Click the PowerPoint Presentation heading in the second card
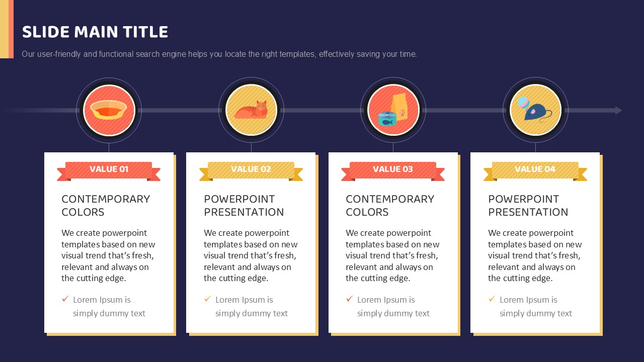 point(244,205)
